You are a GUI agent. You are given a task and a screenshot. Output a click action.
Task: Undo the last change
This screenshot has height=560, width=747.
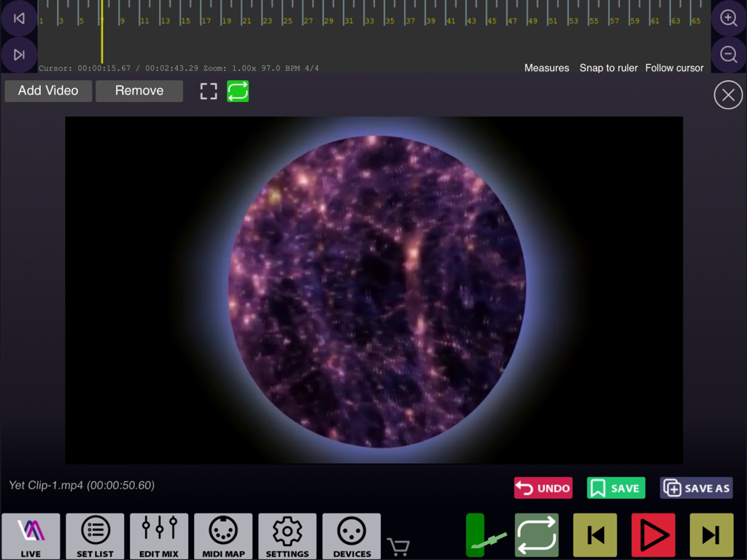point(543,488)
